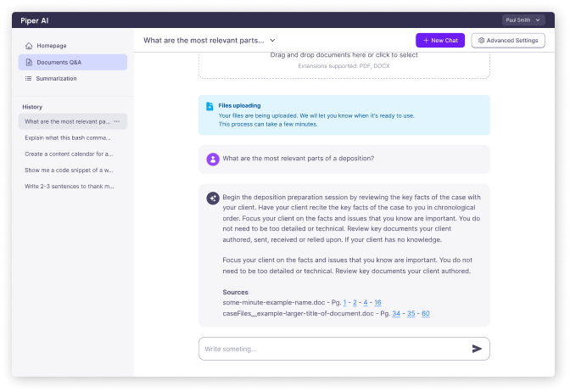This screenshot has height=392, width=570.
Task: Start a New Chat
Action: [x=440, y=41]
